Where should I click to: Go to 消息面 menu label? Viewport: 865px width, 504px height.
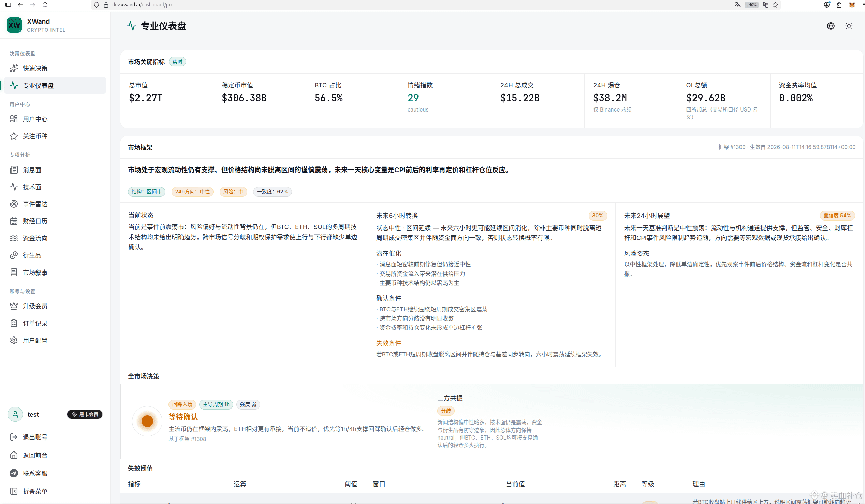32,170
